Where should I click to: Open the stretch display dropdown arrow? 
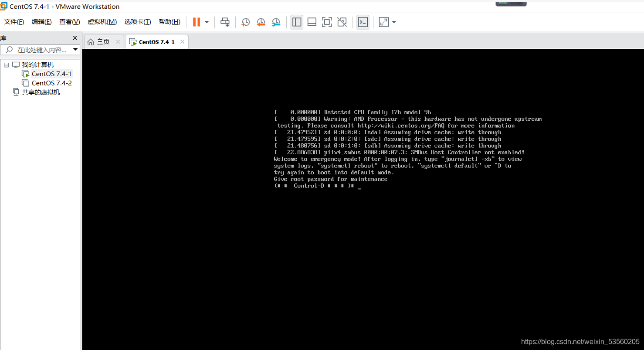tap(394, 22)
